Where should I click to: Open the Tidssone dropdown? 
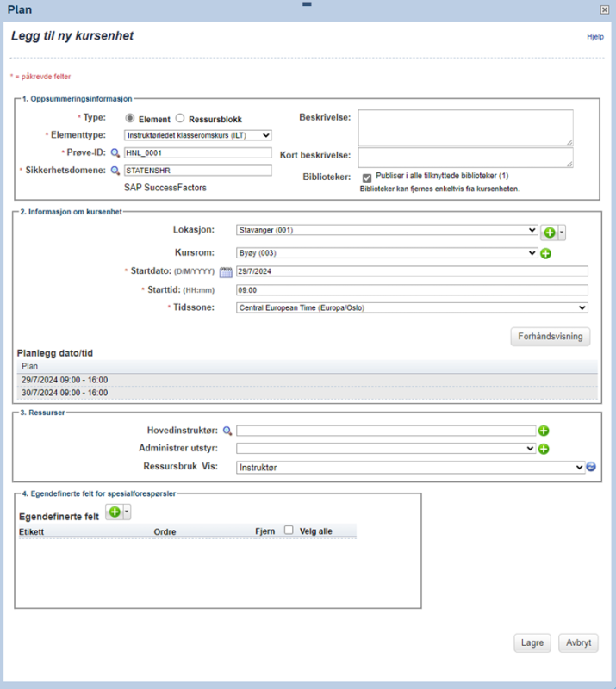[412, 307]
